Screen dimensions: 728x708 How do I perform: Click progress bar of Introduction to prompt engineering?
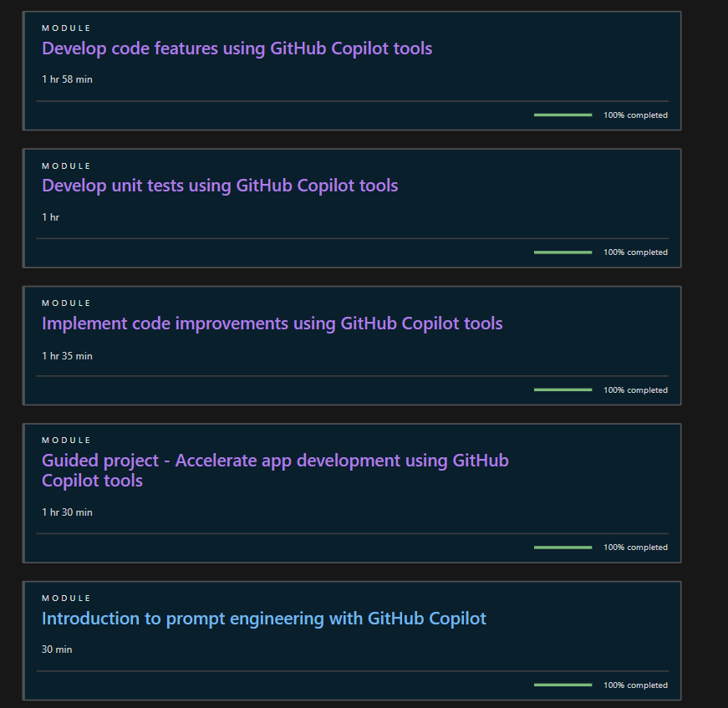pyautogui.click(x=563, y=685)
